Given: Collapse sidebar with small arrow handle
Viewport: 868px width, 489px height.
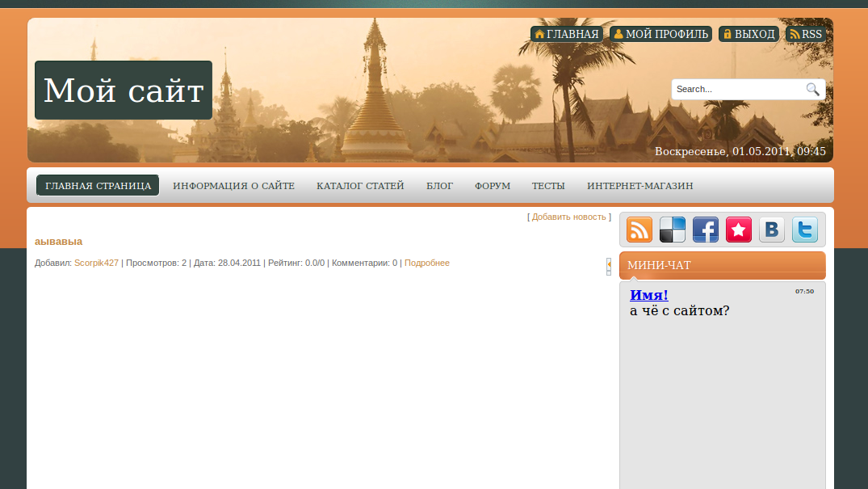Looking at the screenshot, I should [609, 266].
